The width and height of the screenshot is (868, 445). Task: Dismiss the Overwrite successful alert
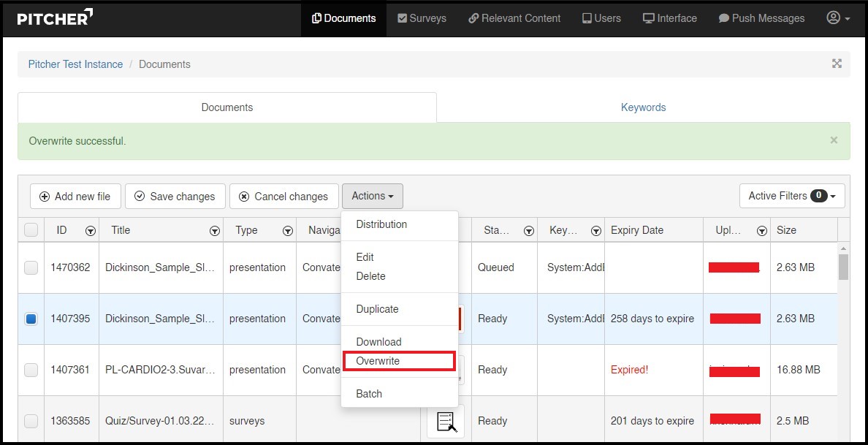(x=834, y=140)
